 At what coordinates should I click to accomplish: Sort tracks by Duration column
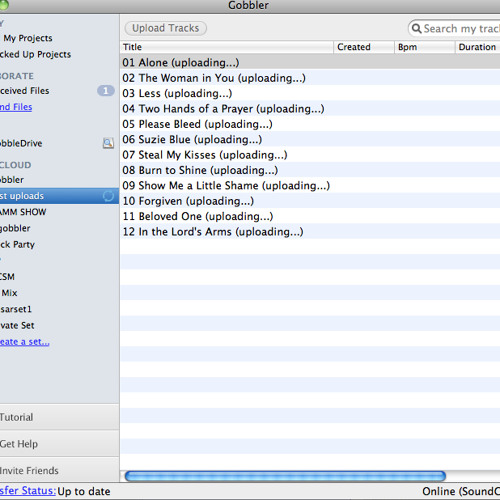pos(478,47)
